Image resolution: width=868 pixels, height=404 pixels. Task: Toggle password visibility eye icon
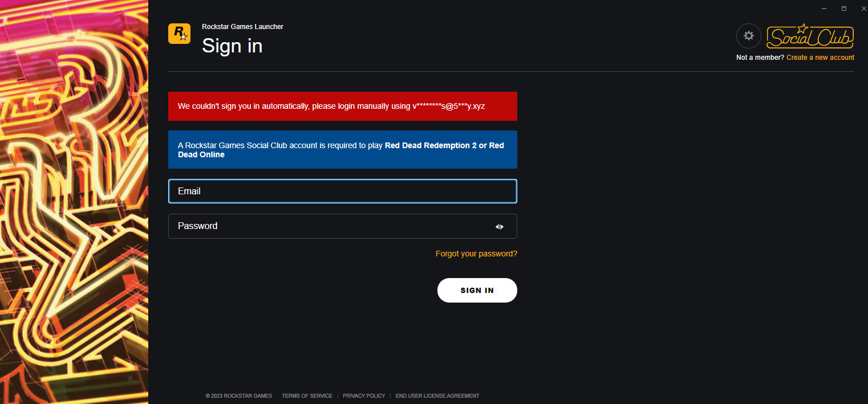[x=500, y=227]
